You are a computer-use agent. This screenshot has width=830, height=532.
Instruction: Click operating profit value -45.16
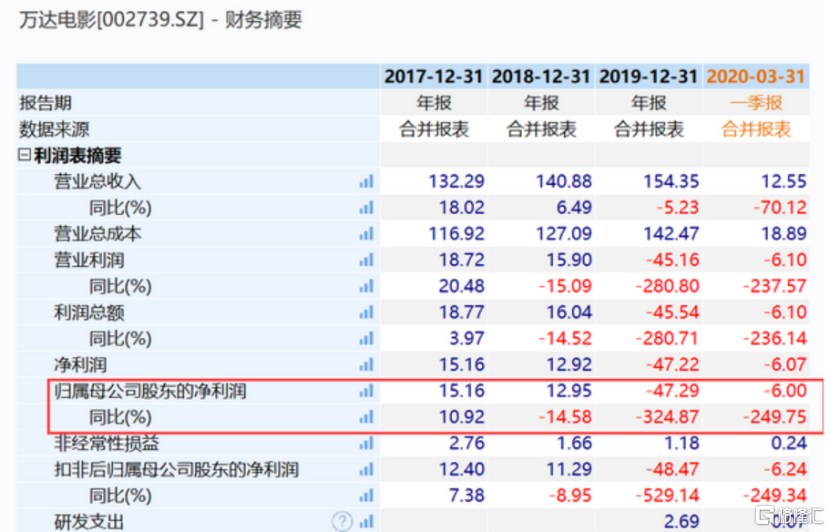click(673, 260)
